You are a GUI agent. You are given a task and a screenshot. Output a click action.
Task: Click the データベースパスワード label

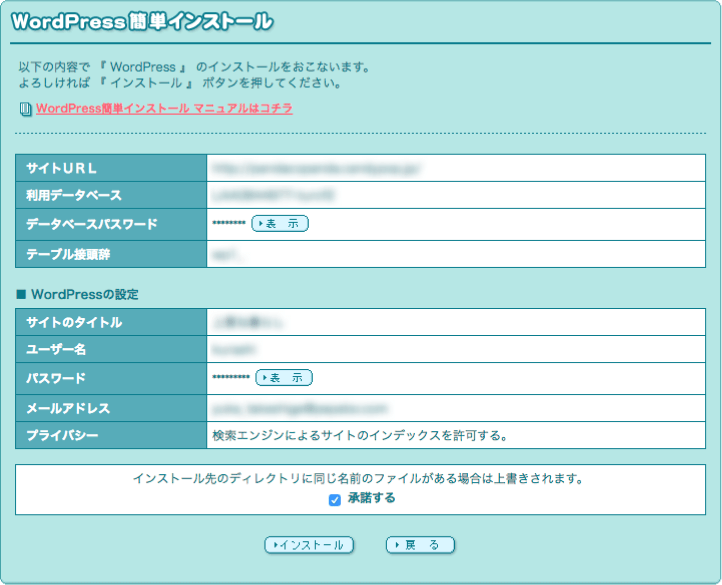[92, 224]
